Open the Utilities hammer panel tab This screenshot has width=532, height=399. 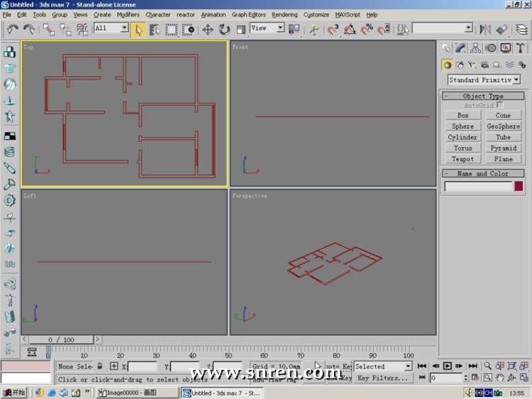521,48
